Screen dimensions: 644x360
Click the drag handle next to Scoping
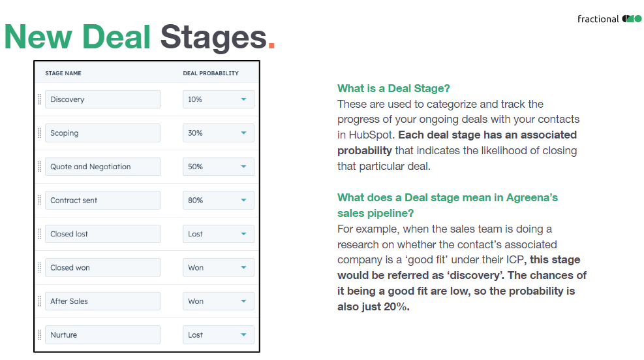[x=39, y=133]
